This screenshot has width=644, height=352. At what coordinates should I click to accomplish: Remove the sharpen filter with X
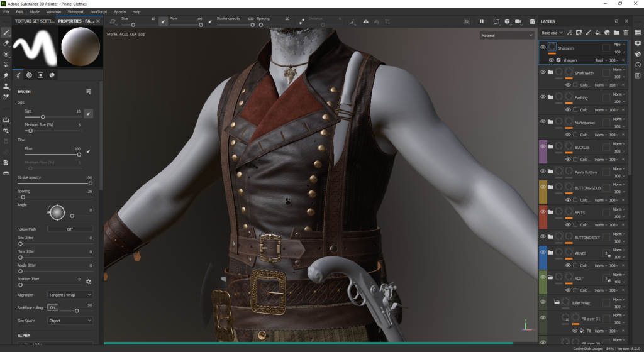click(623, 60)
